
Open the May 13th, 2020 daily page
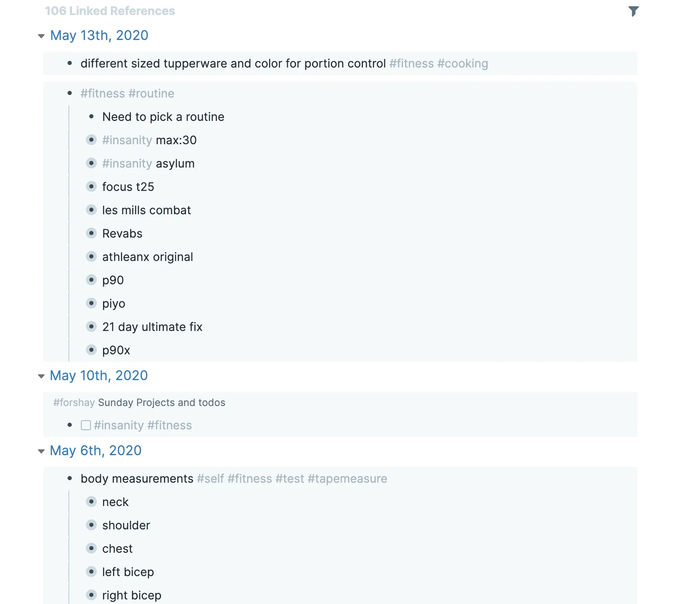pyautogui.click(x=99, y=35)
